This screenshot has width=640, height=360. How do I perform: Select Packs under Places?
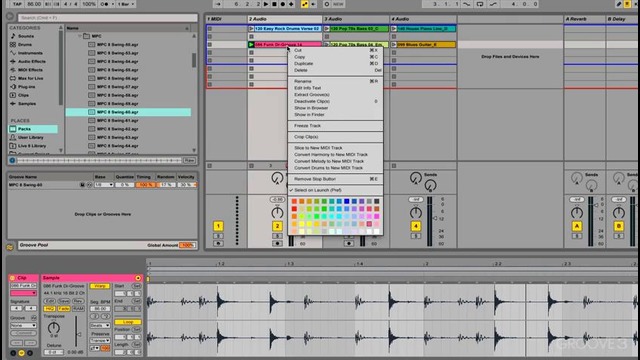click(x=33, y=129)
